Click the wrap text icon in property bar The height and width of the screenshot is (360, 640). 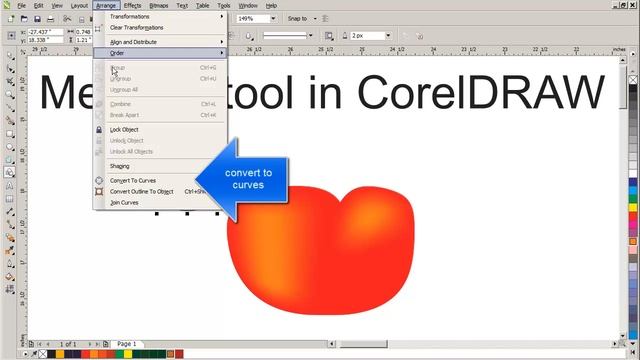(x=329, y=36)
